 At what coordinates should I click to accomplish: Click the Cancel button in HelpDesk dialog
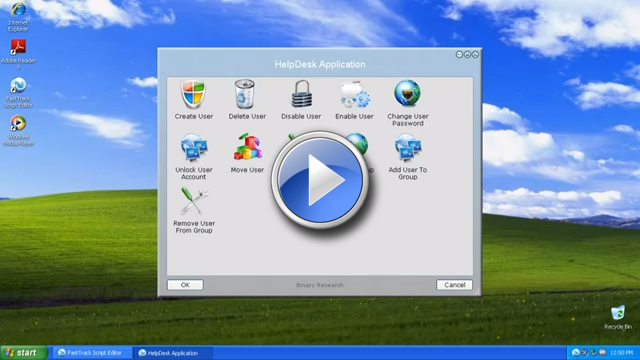click(x=454, y=285)
